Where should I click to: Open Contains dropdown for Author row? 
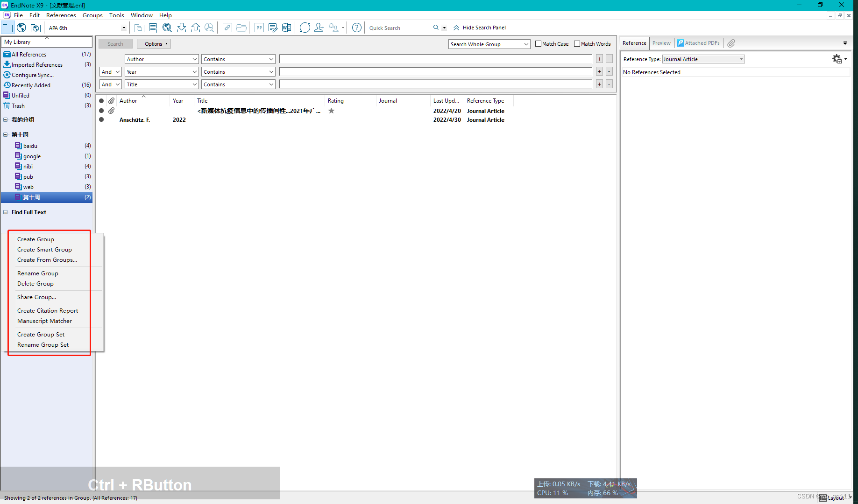238,59
